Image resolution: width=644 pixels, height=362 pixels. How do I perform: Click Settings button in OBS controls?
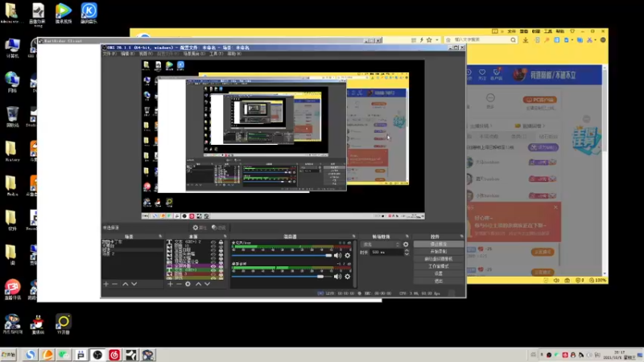[439, 274]
